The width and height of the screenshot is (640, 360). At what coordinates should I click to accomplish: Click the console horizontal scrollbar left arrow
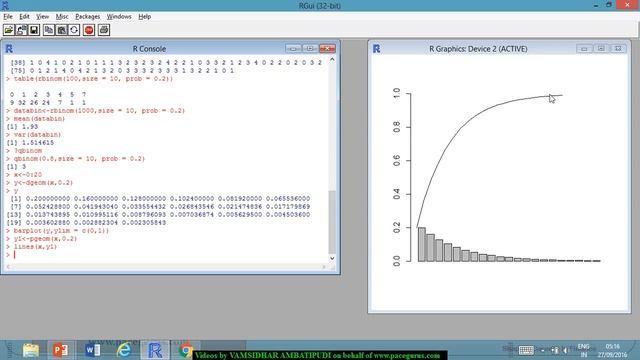8,267
